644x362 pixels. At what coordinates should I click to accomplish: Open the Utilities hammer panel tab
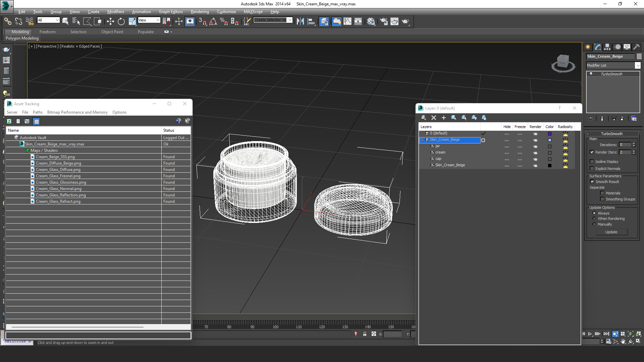pyautogui.click(x=636, y=47)
